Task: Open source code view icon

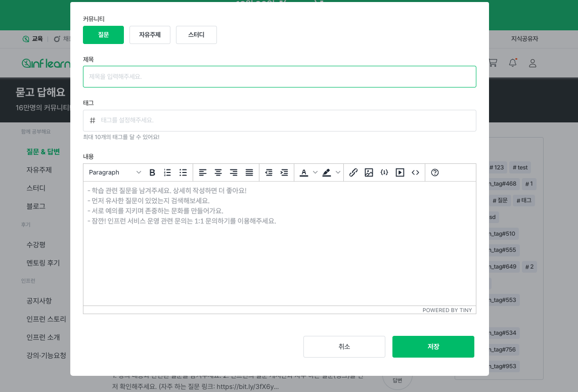Action: (x=415, y=172)
